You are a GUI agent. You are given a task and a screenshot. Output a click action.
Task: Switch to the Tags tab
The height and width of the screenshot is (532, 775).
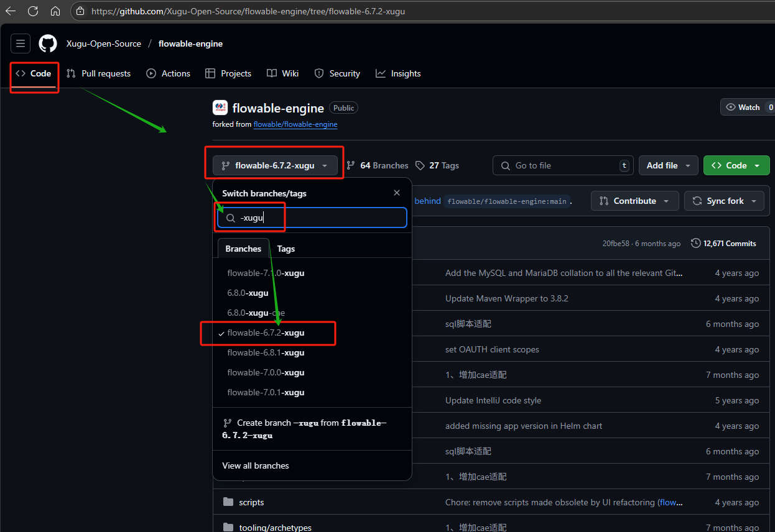286,249
